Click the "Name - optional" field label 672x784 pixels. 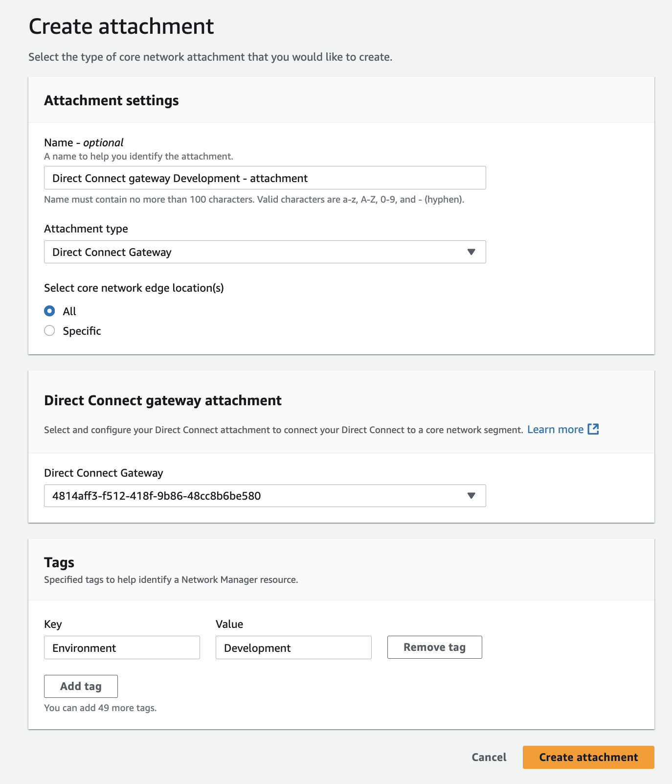tap(84, 142)
